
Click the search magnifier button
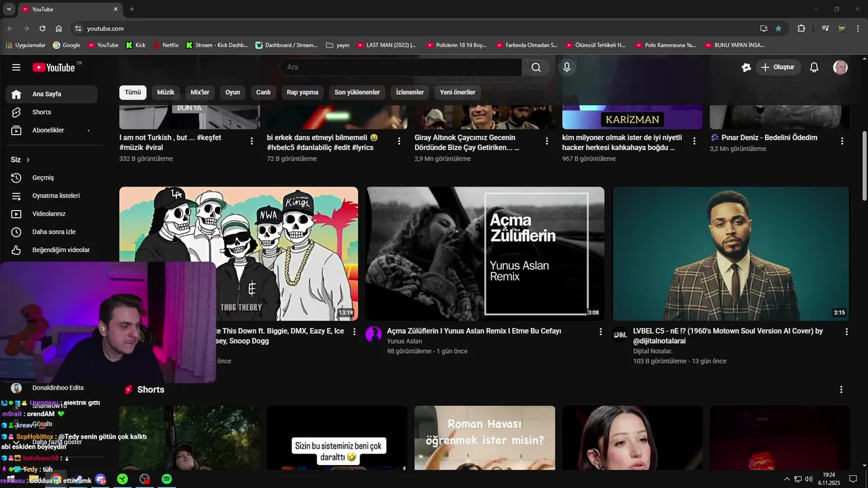point(536,67)
